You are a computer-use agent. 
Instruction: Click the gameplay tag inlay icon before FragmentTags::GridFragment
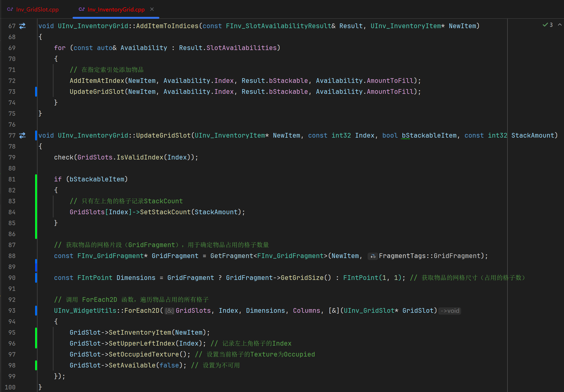coord(373,256)
